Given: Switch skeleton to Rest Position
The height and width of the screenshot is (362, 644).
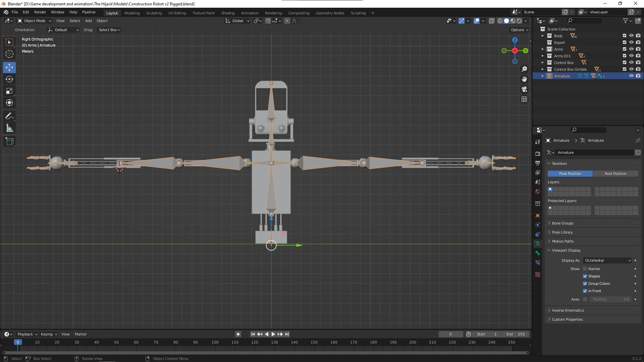Looking at the screenshot, I should pyautogui.click(x=615, y=174).
